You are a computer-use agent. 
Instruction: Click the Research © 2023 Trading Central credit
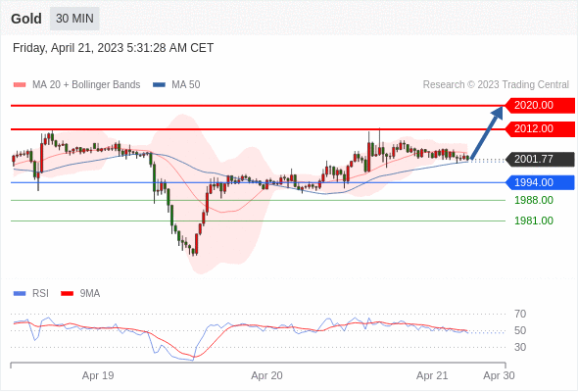(496, 85)
